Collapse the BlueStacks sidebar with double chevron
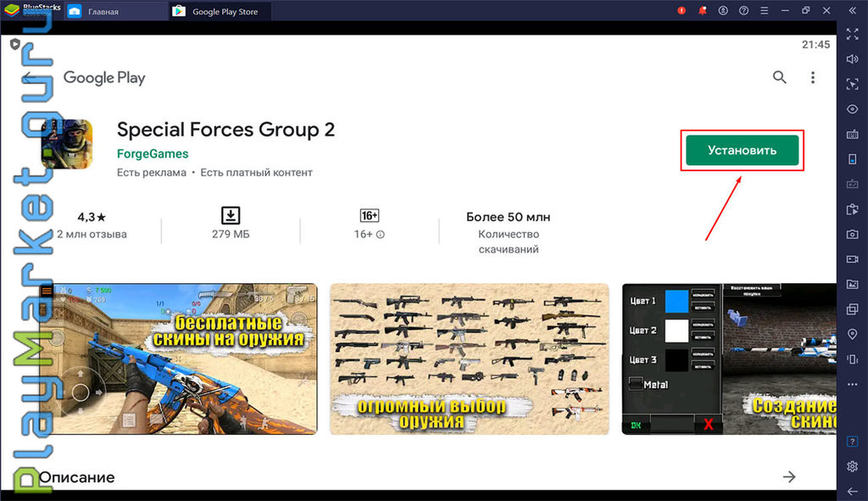This screenshot has width=868, height=501. pos(853,10)
